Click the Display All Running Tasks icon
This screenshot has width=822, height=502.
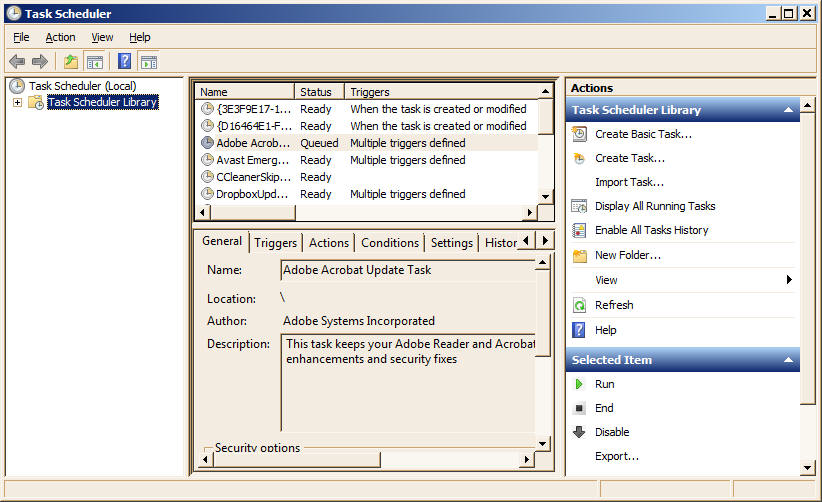pyautogui.click(x=579, y=206)
